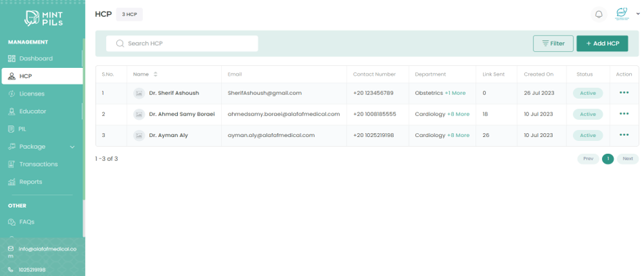Open three-dots action menu for Dr. Ahmed Samy Boraei
Image resolution: width=644 pixels, height=276 pixels.
tap(623, 114)
